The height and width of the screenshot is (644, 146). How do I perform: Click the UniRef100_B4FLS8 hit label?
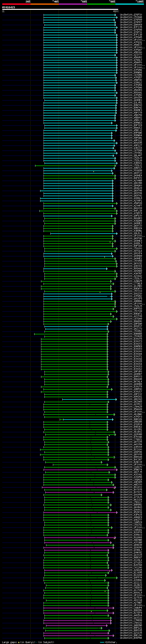click(x=131, y=211)
